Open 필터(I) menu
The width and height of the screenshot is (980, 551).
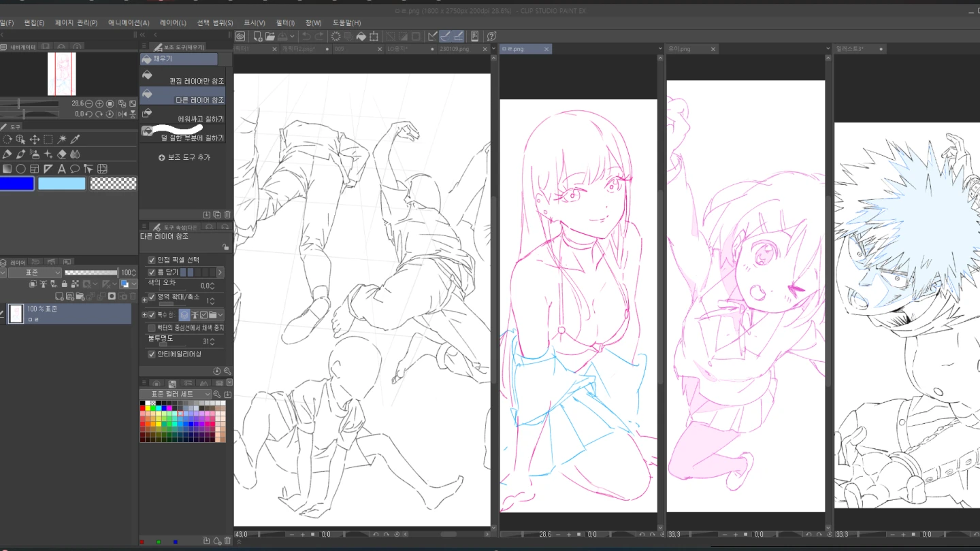[x=285, y=22]
